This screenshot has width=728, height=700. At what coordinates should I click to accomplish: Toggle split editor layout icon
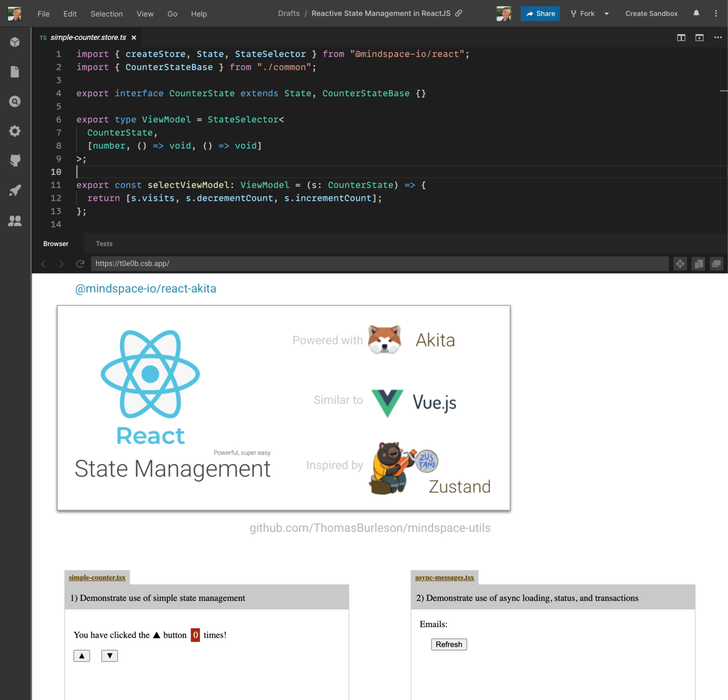coord(681,37)
